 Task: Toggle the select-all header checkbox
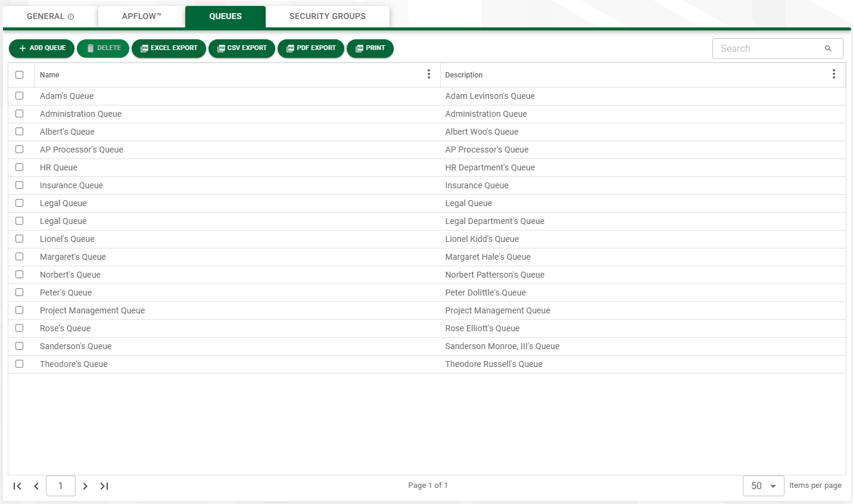tap(20, 74)
